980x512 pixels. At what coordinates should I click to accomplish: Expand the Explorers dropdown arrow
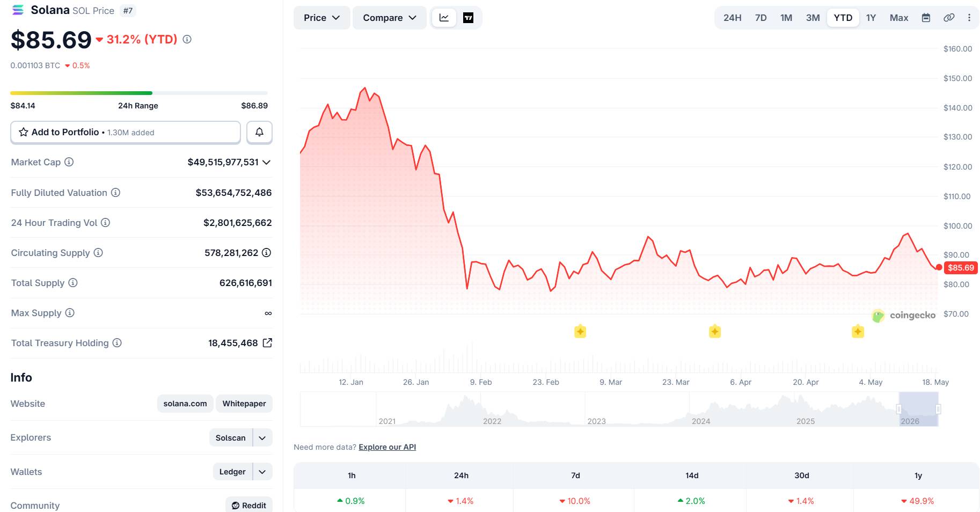coord(262,438)
